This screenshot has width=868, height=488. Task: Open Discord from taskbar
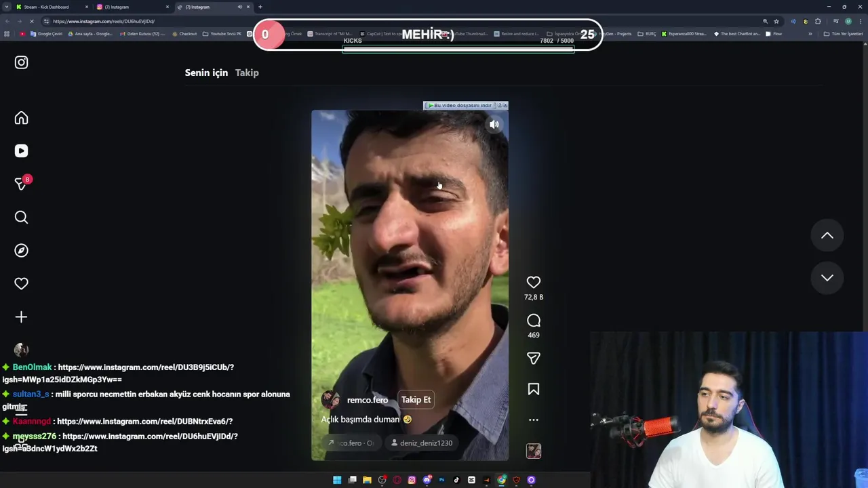click(427, 480)
